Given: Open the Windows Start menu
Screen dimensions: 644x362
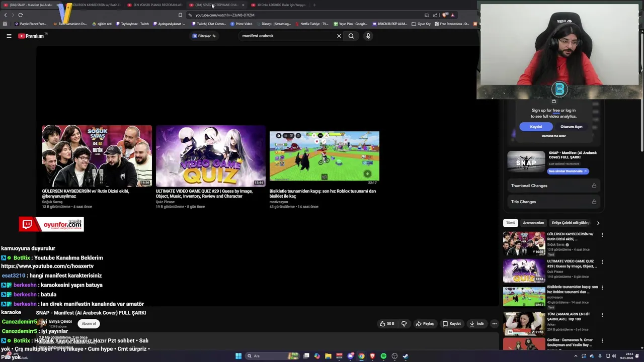Looking at the screenshot, I should (238, 356).
